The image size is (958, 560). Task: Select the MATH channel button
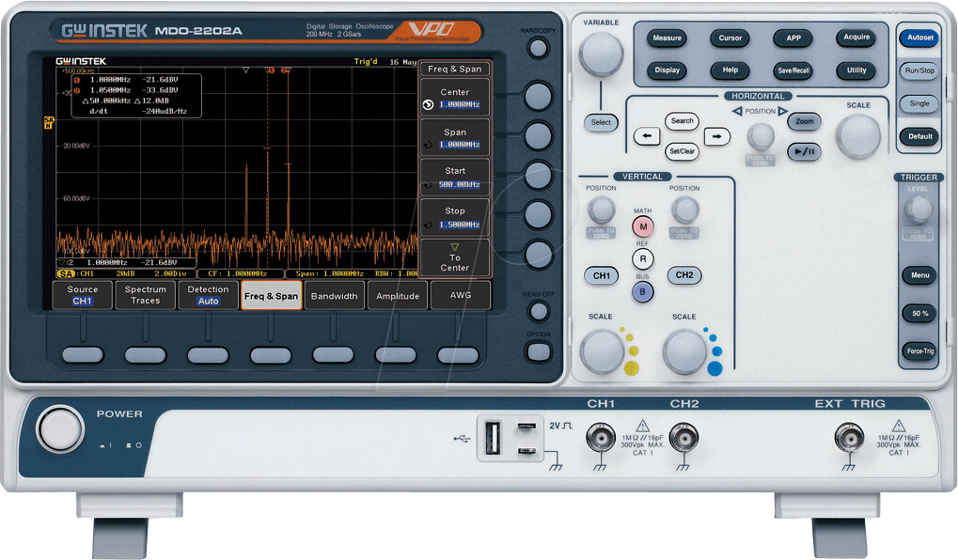coord(643,226)
